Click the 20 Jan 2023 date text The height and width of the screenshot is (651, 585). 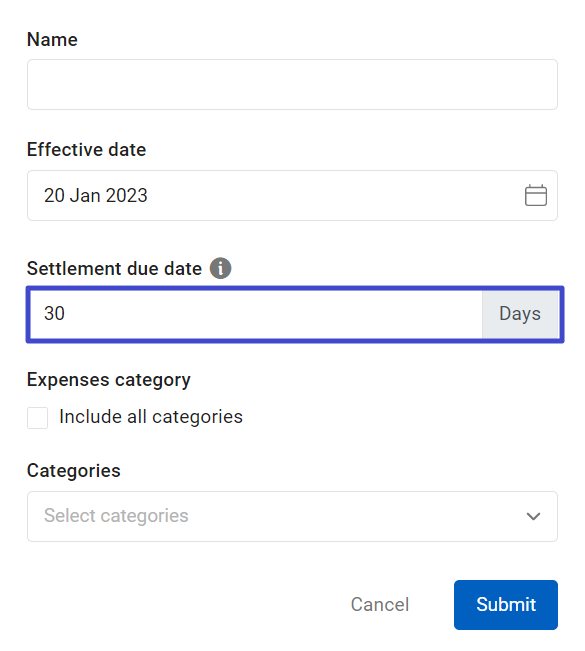tap(96, 195)
